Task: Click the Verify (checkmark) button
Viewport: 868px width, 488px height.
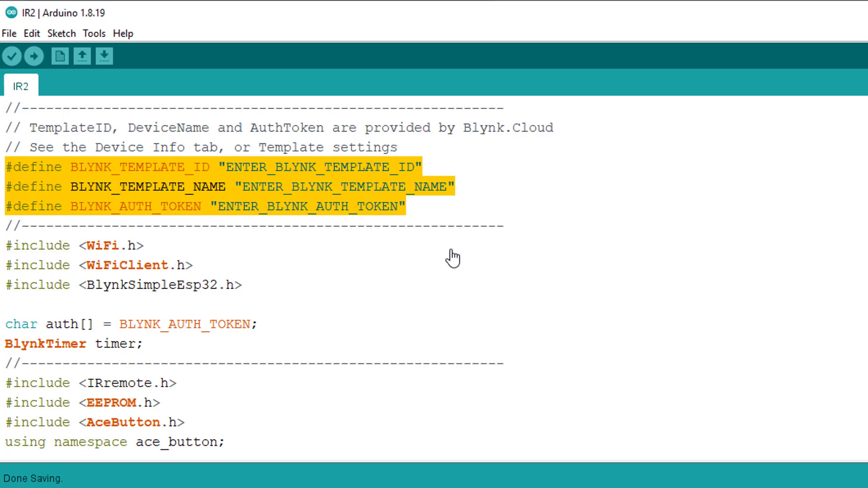Action: point(12,56)
